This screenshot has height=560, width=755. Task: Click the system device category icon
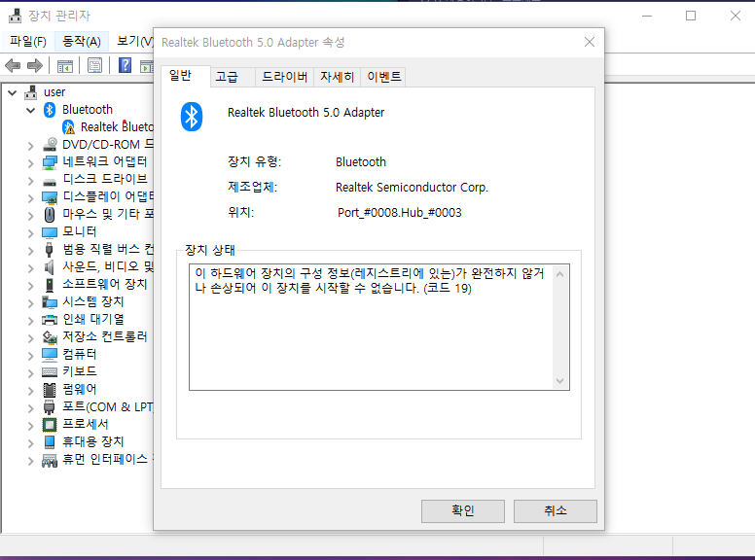(x=50, y=302)
